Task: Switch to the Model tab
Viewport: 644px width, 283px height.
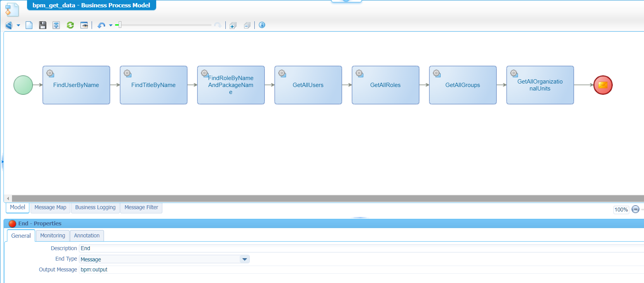Action: 17,208
